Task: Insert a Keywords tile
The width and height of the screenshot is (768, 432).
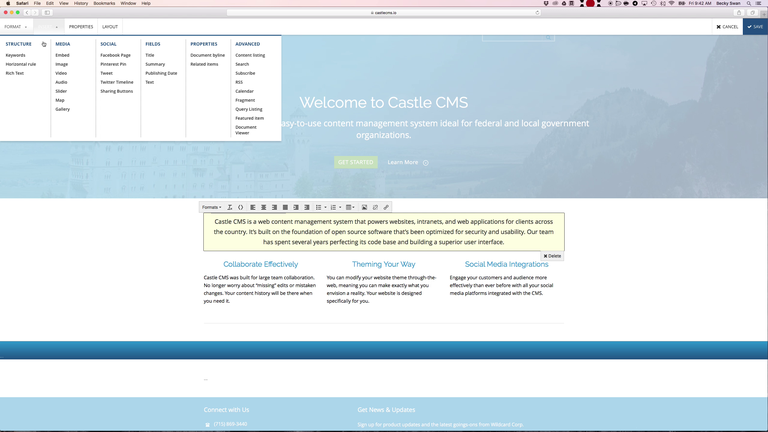Action: tap(15, 55)
